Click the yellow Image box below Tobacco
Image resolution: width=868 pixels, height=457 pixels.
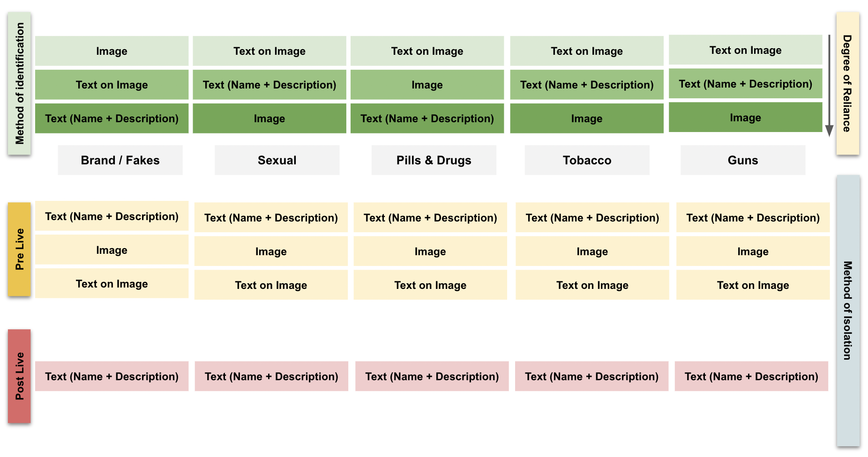tap(592, 251)
